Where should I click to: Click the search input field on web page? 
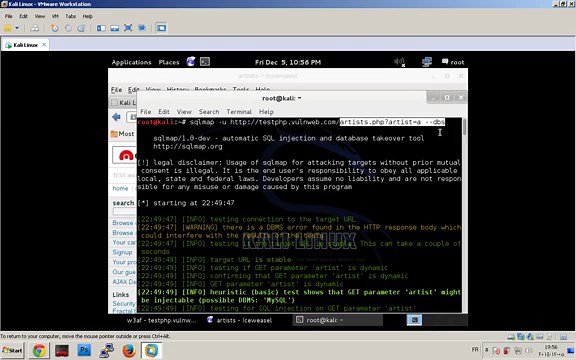125,211
